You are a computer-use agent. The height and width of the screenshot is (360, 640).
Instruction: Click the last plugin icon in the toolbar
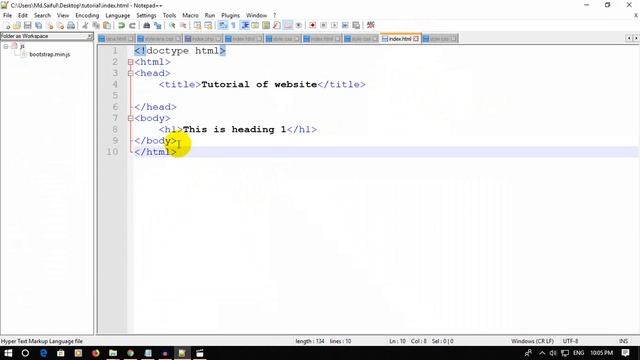371,25
